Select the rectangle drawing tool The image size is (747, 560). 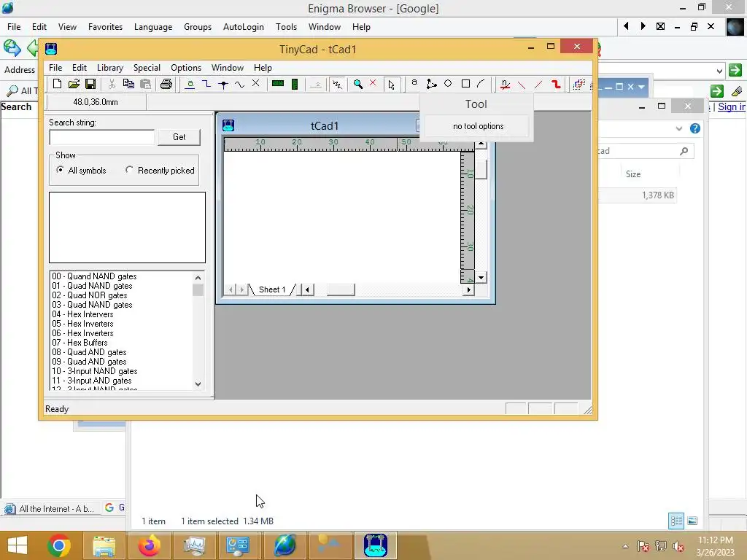pos(465,85)
